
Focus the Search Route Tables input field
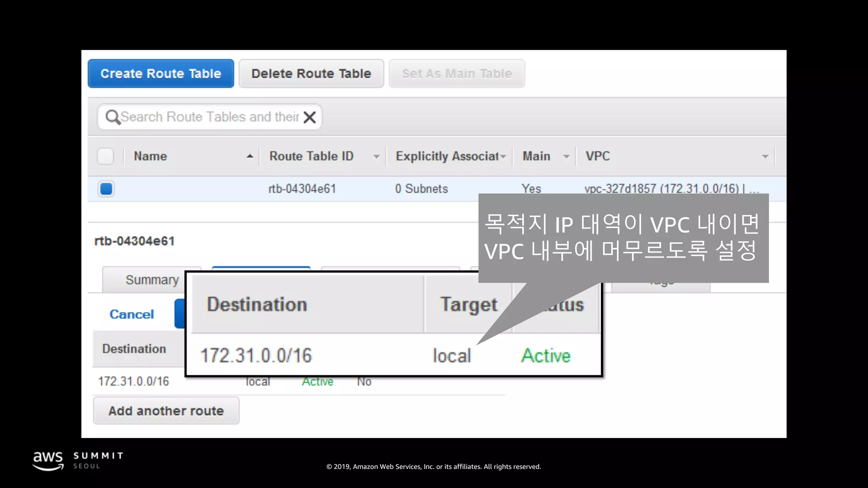(x=210, y=117)
